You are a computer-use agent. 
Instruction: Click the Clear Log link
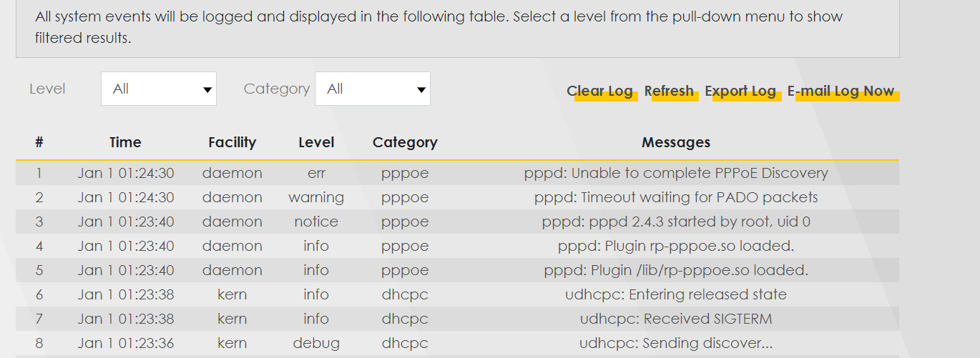click(x=599, y=91)
